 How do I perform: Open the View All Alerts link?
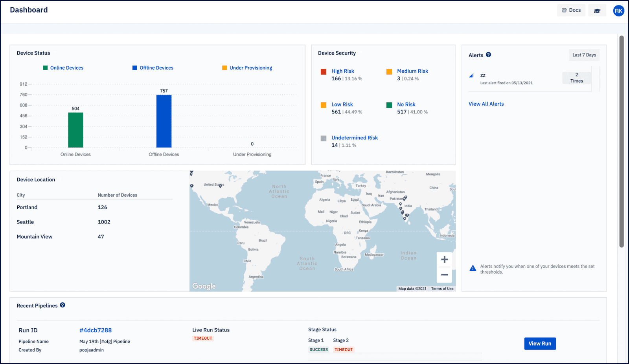486,104
